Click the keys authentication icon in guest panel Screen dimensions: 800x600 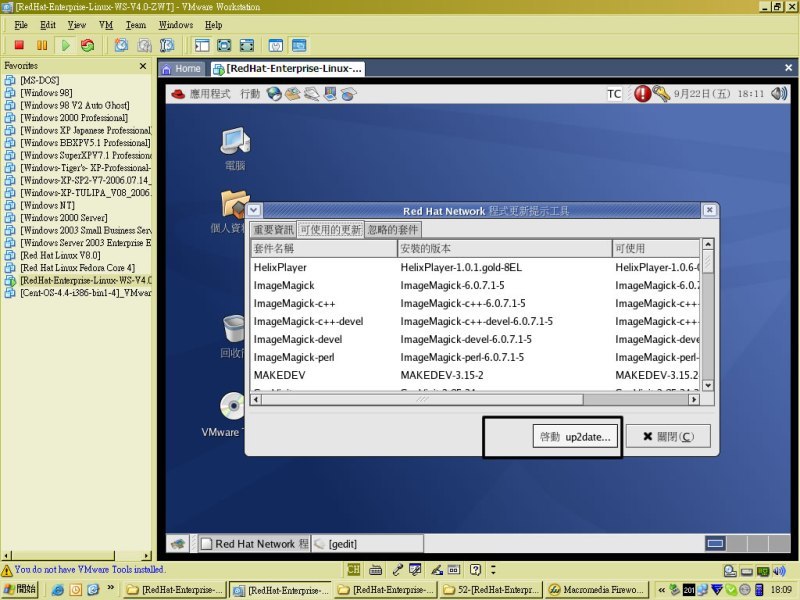[661, 93]
